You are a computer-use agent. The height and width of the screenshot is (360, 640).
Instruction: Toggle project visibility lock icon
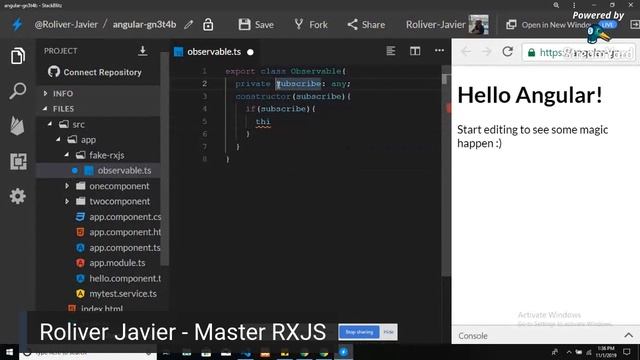coord(208,24)
